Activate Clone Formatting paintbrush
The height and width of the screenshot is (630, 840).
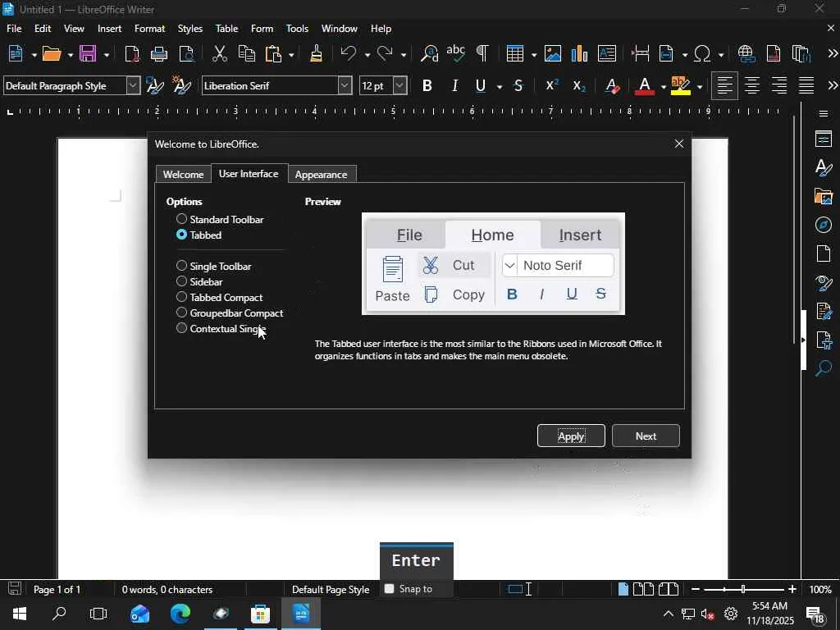[316, 53]
